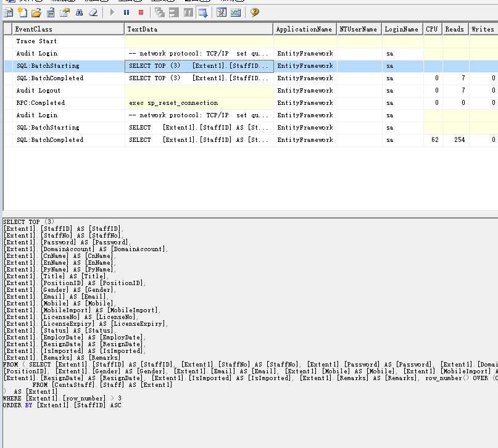Select the second Audit Login row
This screenshot has height=448, width=498.
click(x=251, y=115)
